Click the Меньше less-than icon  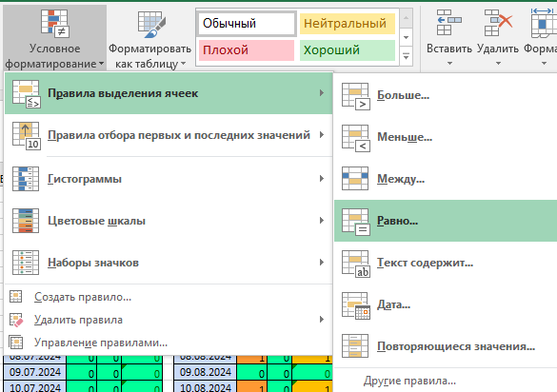click(355, 138)
